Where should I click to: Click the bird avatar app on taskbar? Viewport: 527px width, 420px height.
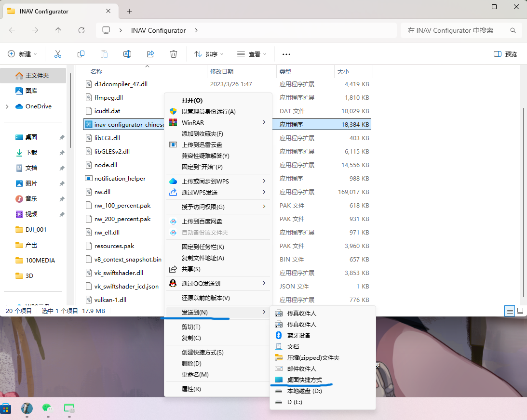[x=27, y=408]
